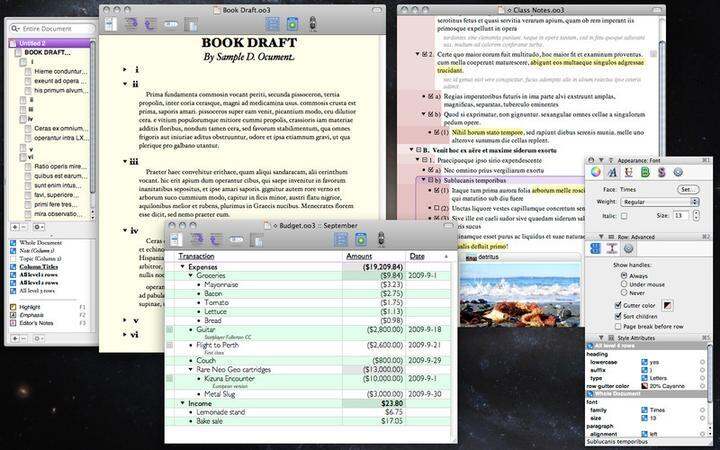Open the color wheel inspector tab
The image size is (720, 450).
pyautogui.click(x=596, y=172)
